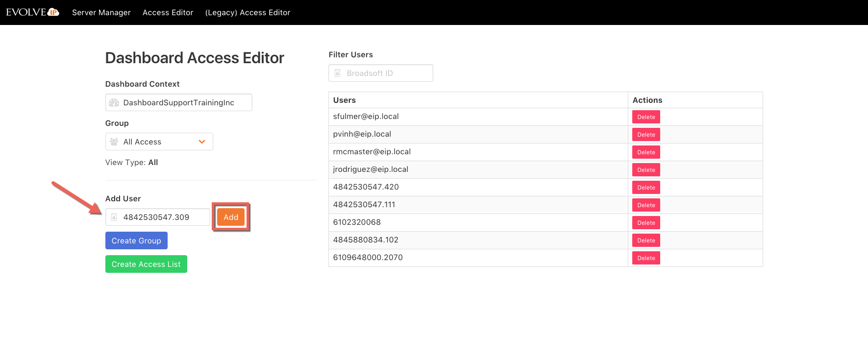
Task: Delete user 6102320068
Action: tap(646, 223)
